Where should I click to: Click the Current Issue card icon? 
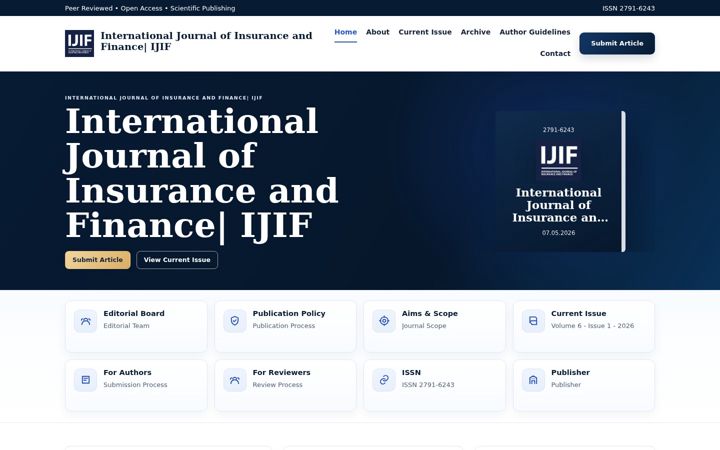tap(533, 321)
